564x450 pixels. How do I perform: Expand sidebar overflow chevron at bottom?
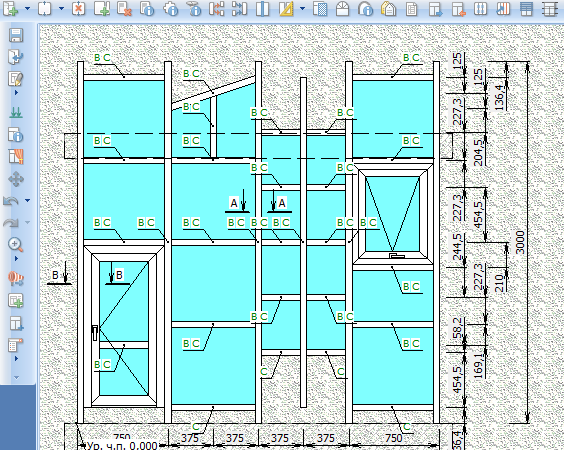click(x=16, y=377)
